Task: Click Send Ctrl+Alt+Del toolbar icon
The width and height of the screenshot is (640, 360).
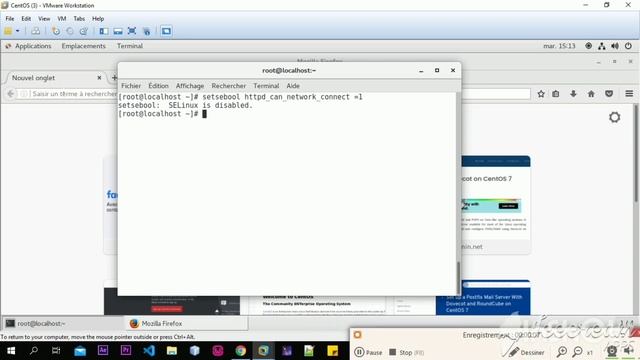Action: point(36,31)
